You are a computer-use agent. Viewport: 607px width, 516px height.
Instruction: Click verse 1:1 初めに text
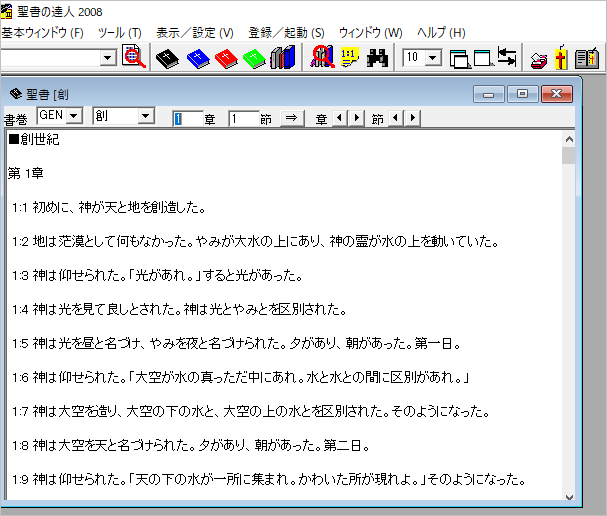click(108, 207)
